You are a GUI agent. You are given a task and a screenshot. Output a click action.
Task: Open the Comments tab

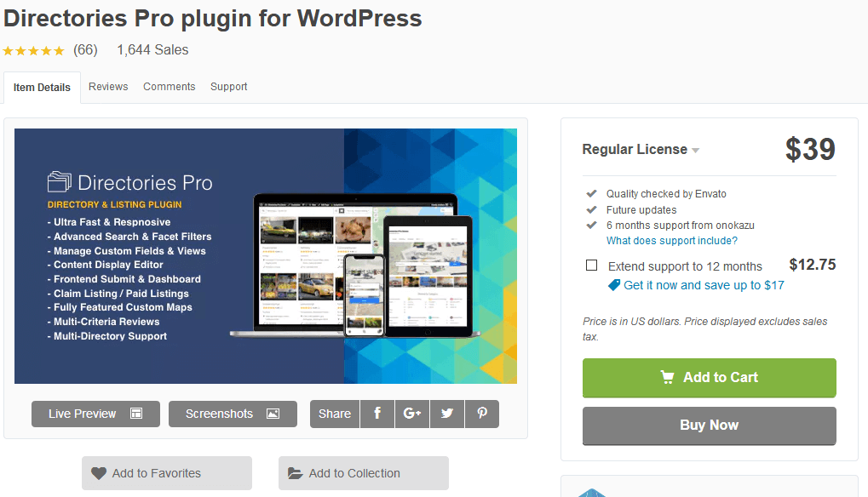click(170, 87)
